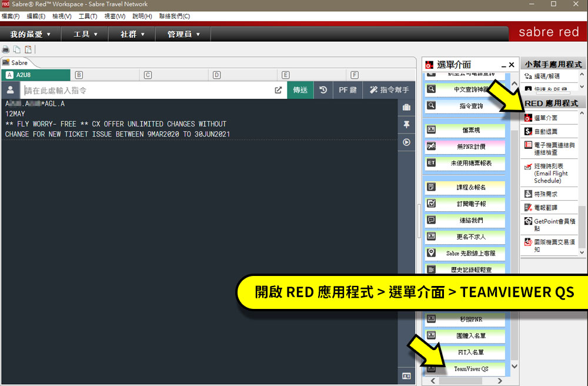Click 懂票規 menu button
588x386 pixels.
coord(465,130)
